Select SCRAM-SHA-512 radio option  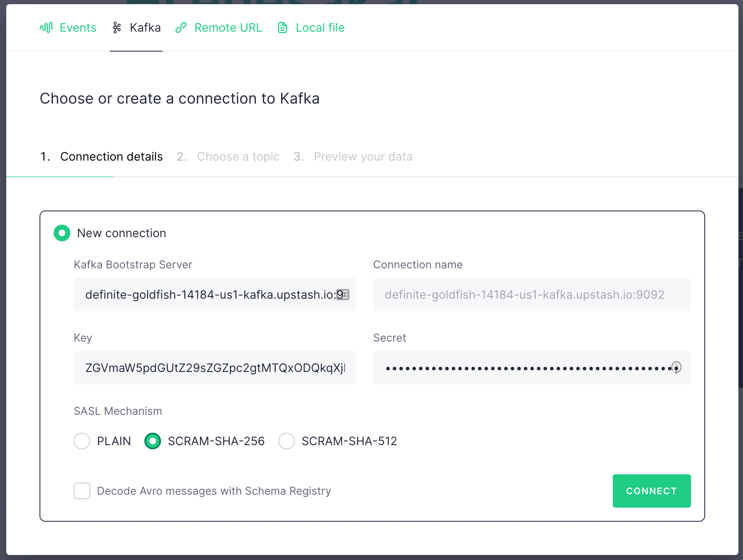pos(287,441)
